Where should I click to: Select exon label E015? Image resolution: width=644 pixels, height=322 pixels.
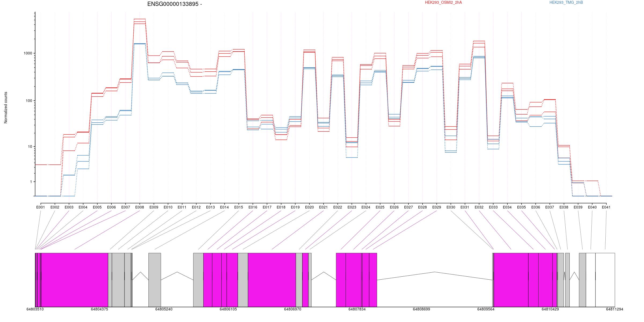pos(239,207)
